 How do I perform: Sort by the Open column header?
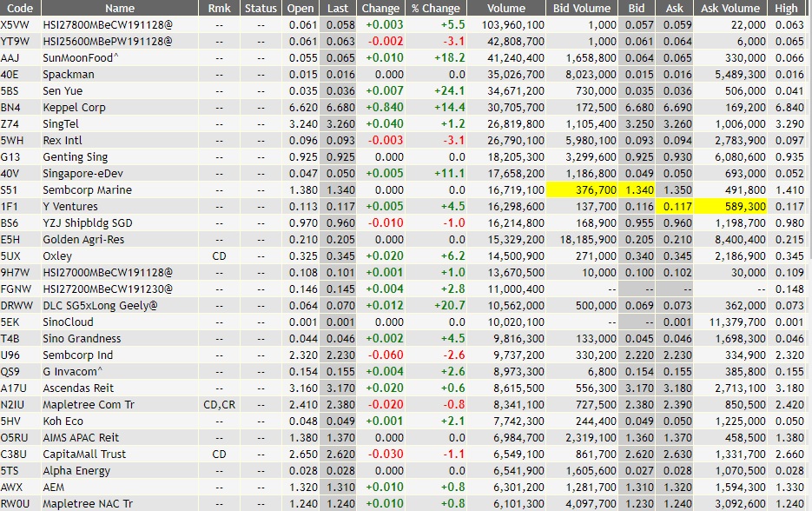tap(300, 8)
